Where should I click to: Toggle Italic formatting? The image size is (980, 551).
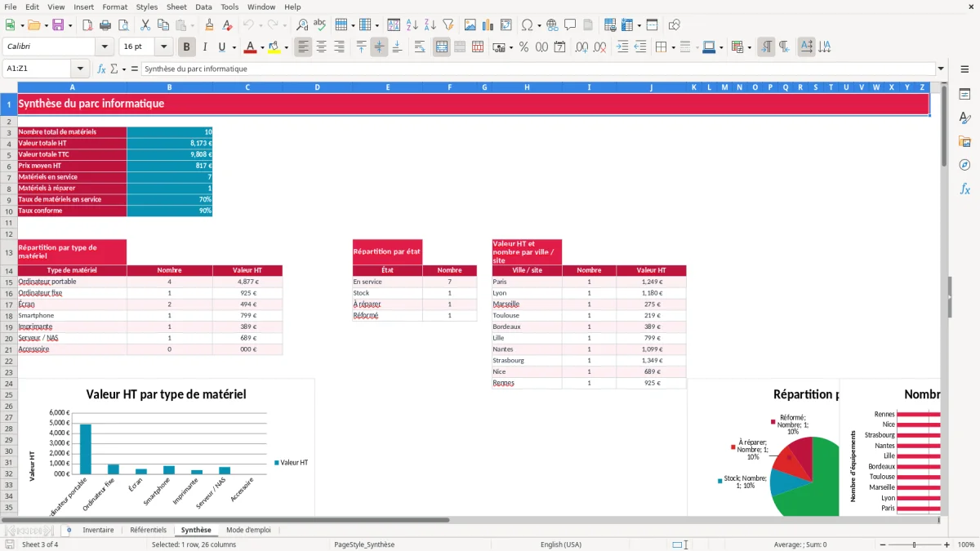coord(204,47)
